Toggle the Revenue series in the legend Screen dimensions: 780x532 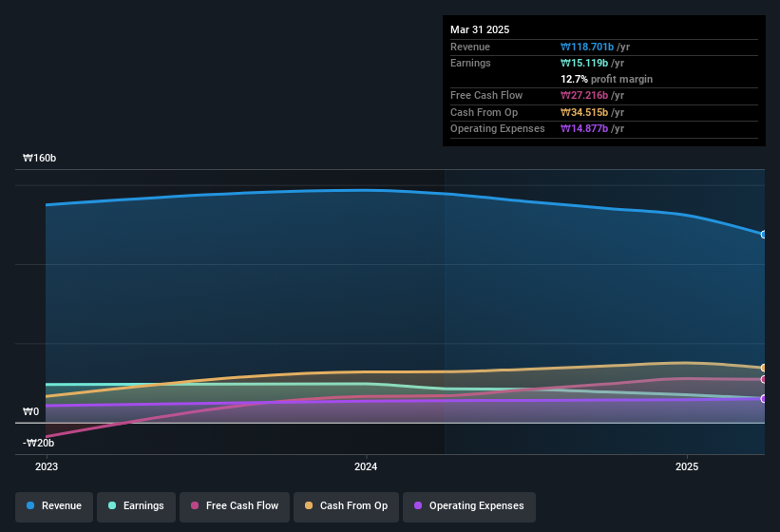click(x=54, y=507)
